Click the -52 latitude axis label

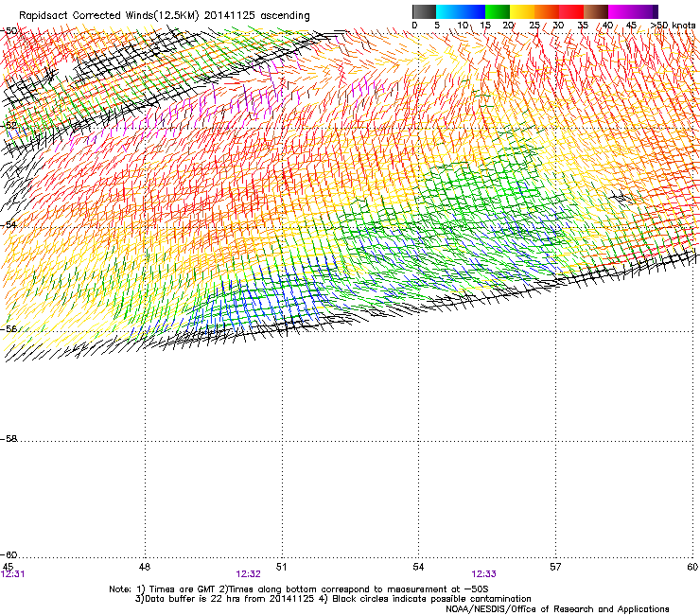[x=9, y=126]
